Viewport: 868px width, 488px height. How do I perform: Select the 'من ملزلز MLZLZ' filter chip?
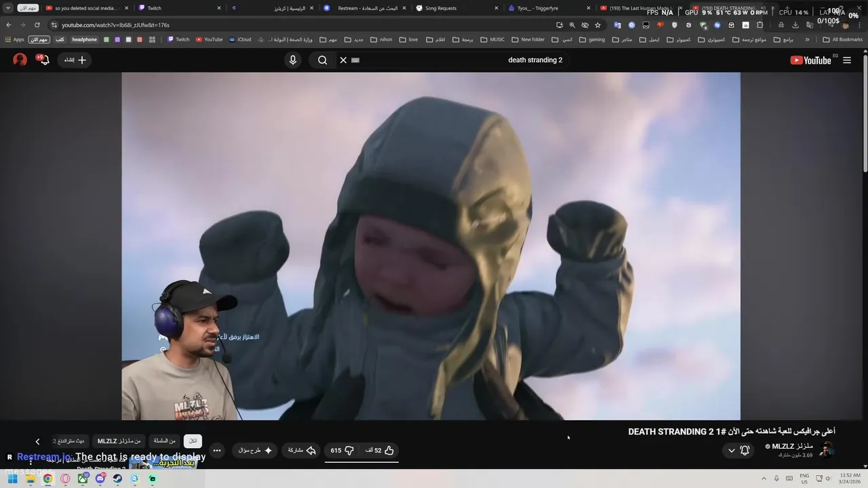pyautogui.click(x=119, y=441)
